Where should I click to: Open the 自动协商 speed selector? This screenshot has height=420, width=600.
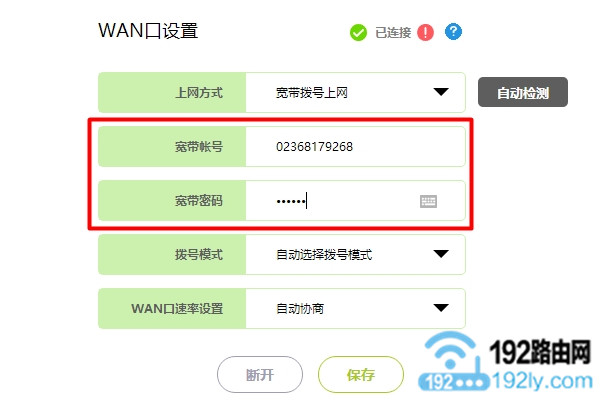[x=355, y=308]
